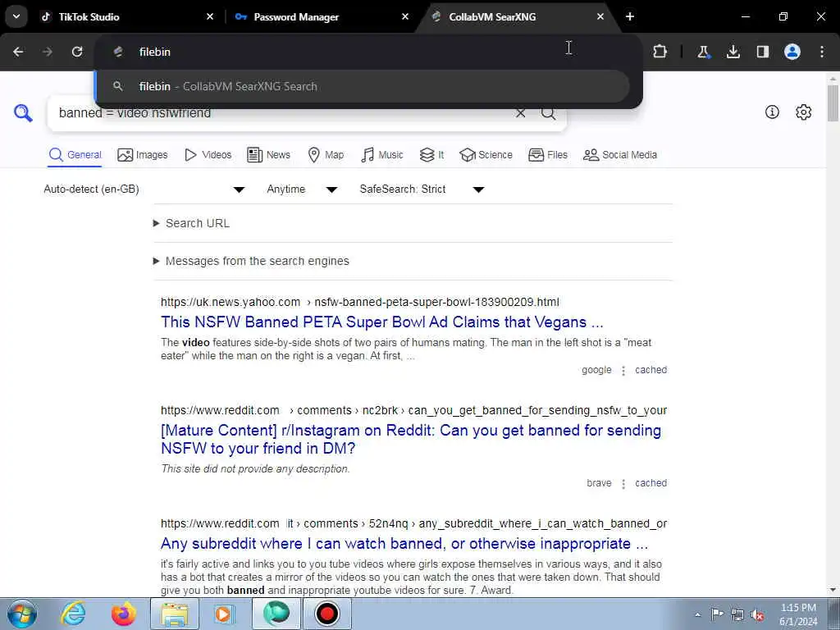The width and height of the screenshot is (840, 630).
Task: Open the options dots beside google
Action: (x=623, y=371)
